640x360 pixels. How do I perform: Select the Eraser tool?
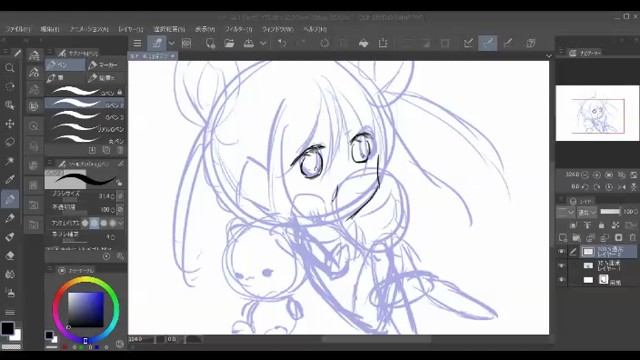click(x=10, y=256)
